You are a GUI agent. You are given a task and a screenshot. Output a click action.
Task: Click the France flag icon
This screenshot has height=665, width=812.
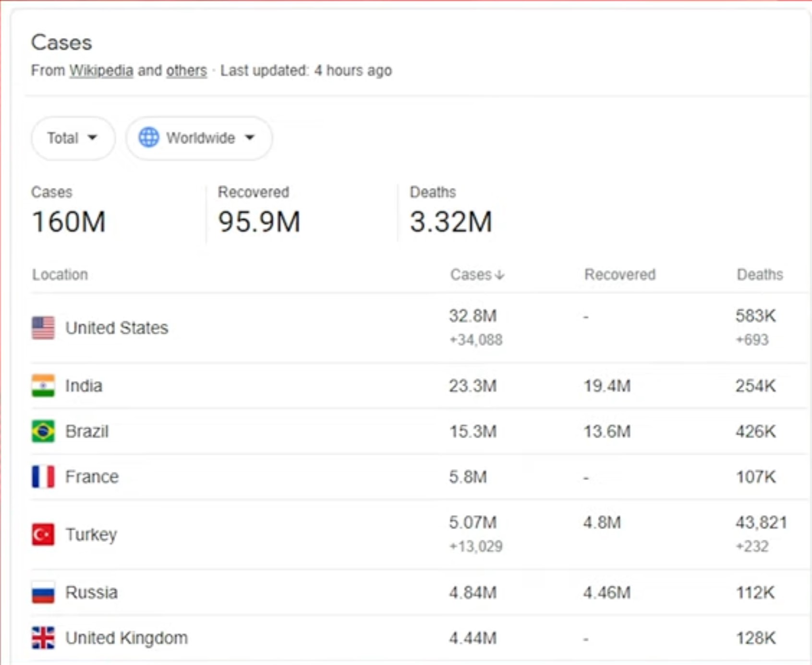[43, 477]
